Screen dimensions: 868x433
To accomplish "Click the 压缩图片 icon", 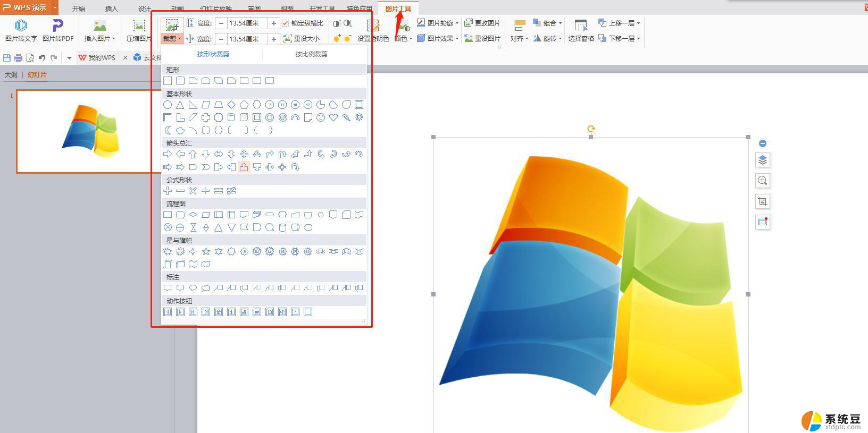I will [139, 26].
